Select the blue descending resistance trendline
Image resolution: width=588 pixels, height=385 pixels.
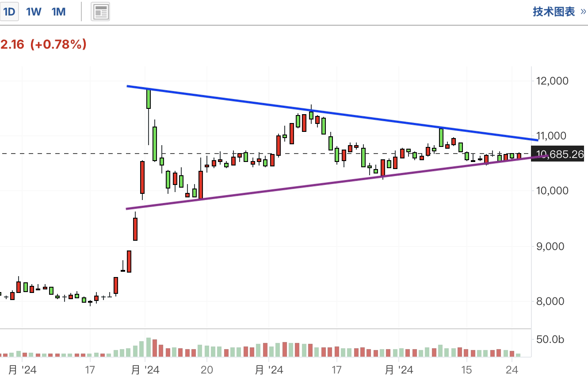tap(332, 113)
